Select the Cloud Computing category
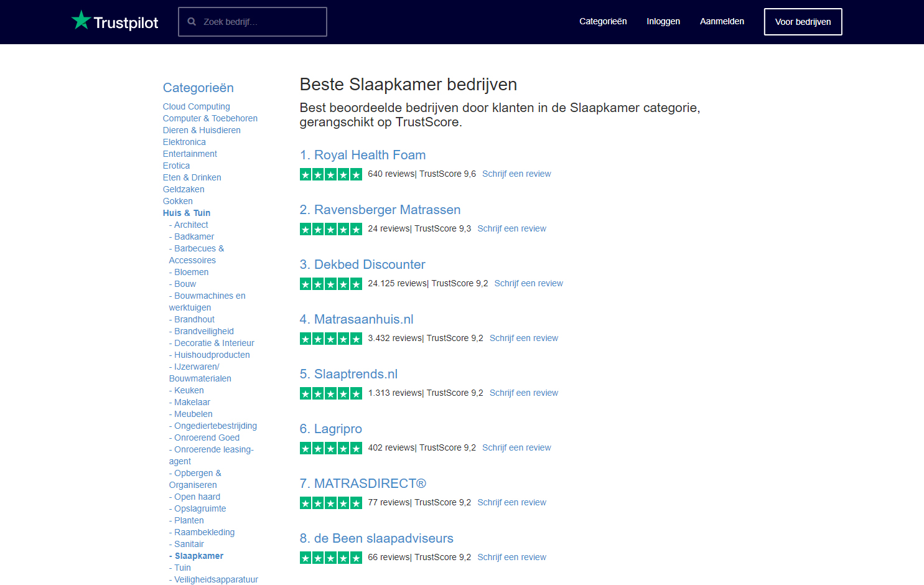This screenshot has height=585, width=924. pos(196,106)
